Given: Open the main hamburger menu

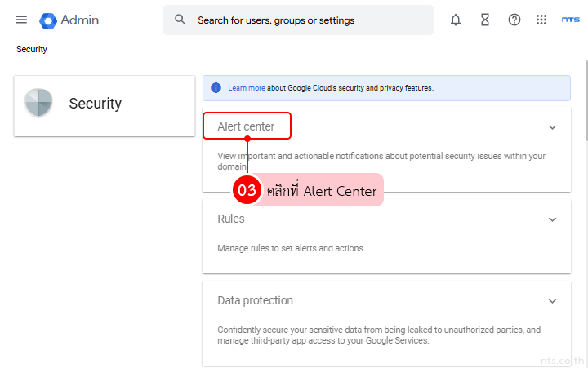Looking at the screenshot, I should (x=21, y=20).
